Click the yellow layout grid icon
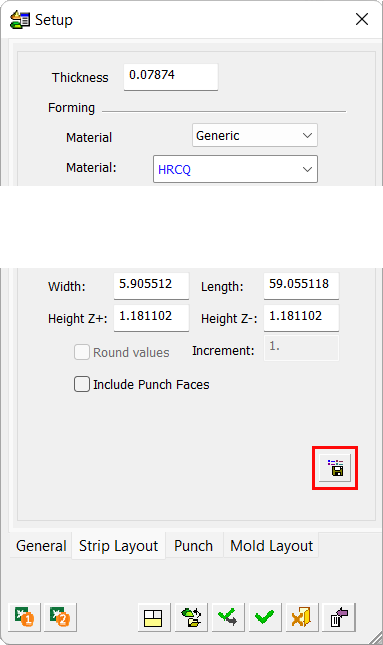Viewport: 383px width, 645px height. click(153, 617)
